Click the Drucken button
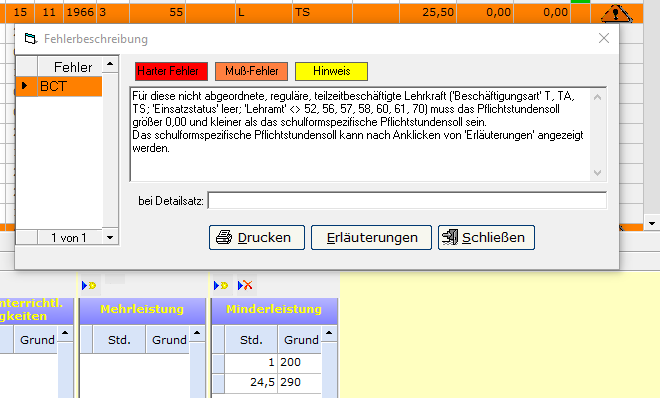This screenshot has height=398, width=660. (257, 237)
